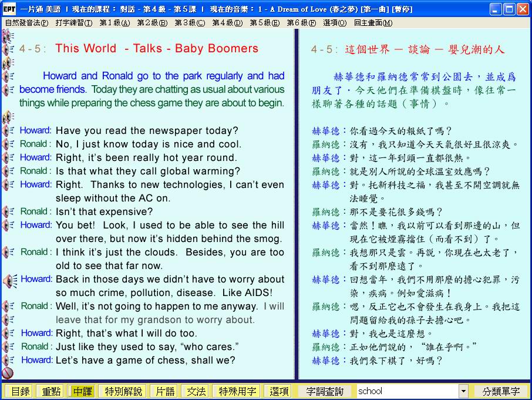Toggle the 片語 phrases button
Screen dimensions: 532x400
click(163, 391)
